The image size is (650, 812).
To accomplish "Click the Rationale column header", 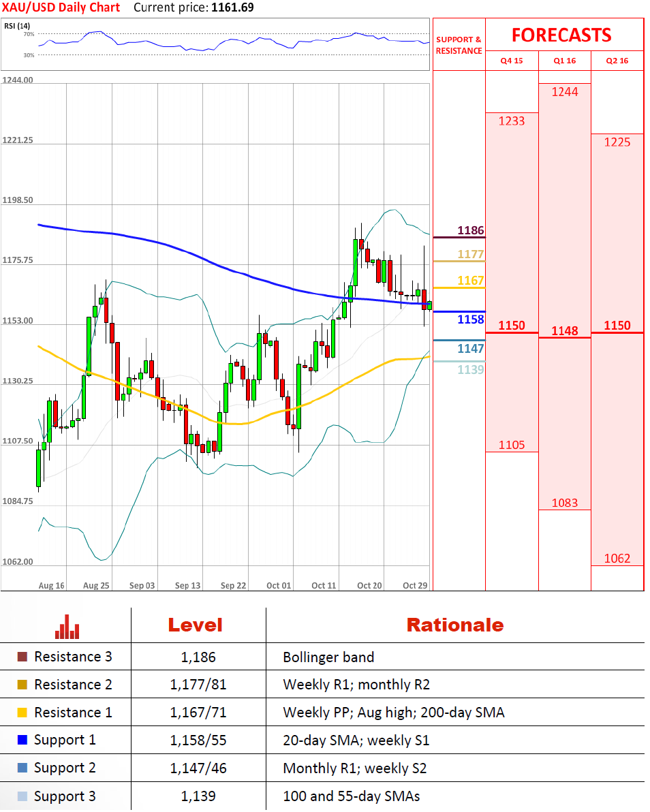I will [455, 625].
